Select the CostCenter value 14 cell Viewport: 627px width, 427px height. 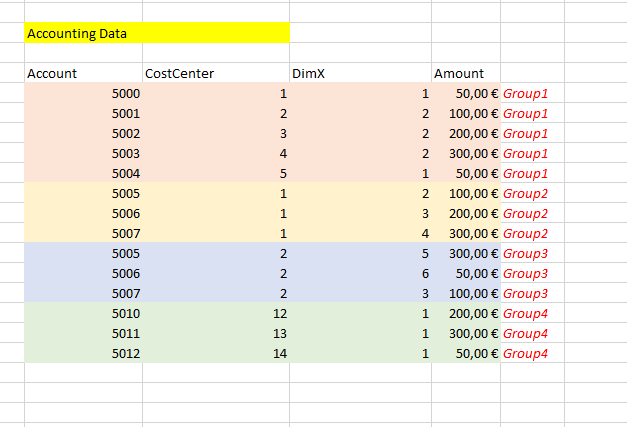[x=216, y=353]
